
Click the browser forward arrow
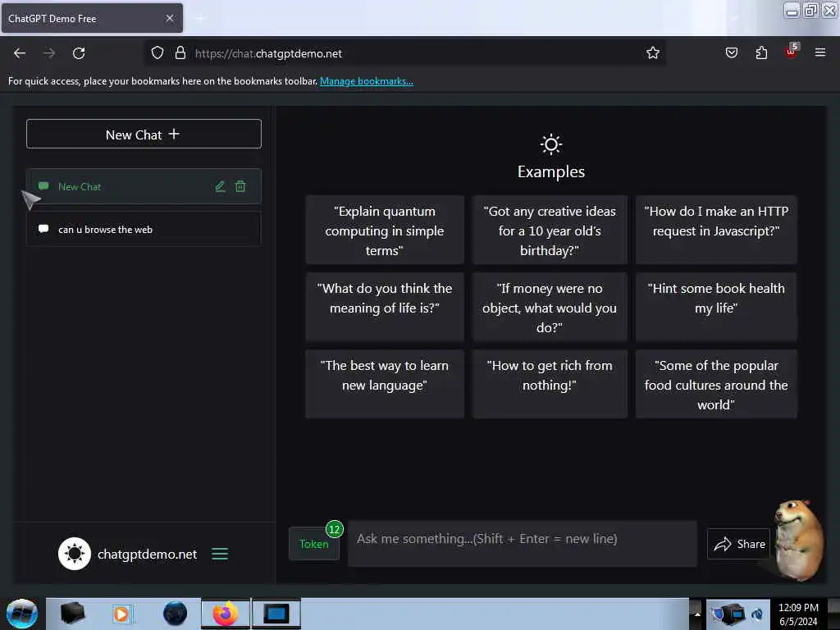[x=48, y=53]
